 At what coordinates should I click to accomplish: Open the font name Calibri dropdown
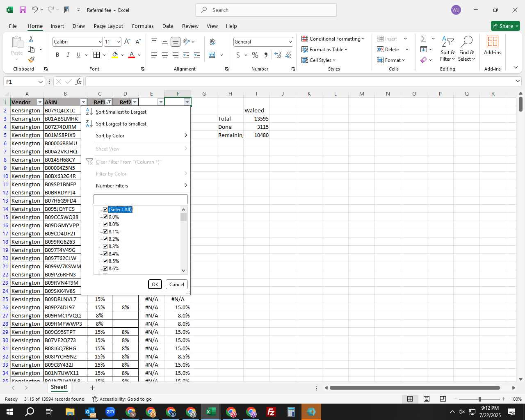pyautogui.click(x=100, y=42)
